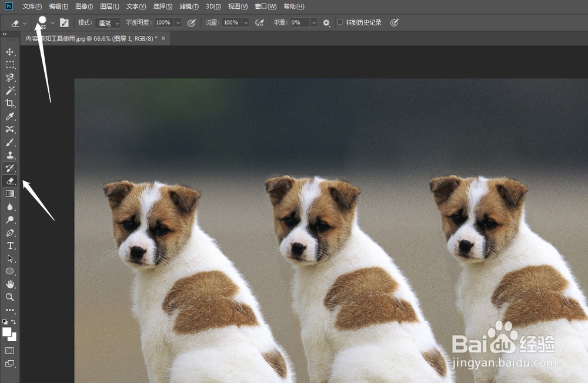
Task: Enable airbrush build-up effects
Action: 259,23
